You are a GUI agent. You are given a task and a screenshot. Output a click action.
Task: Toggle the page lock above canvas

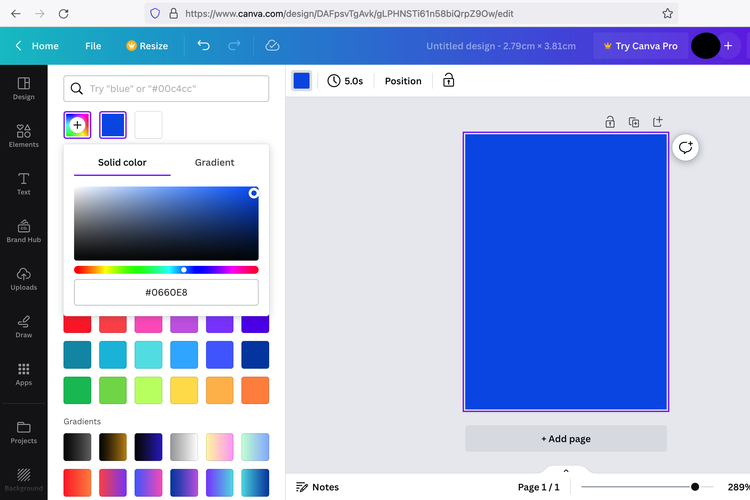click(x=609, y=122)
